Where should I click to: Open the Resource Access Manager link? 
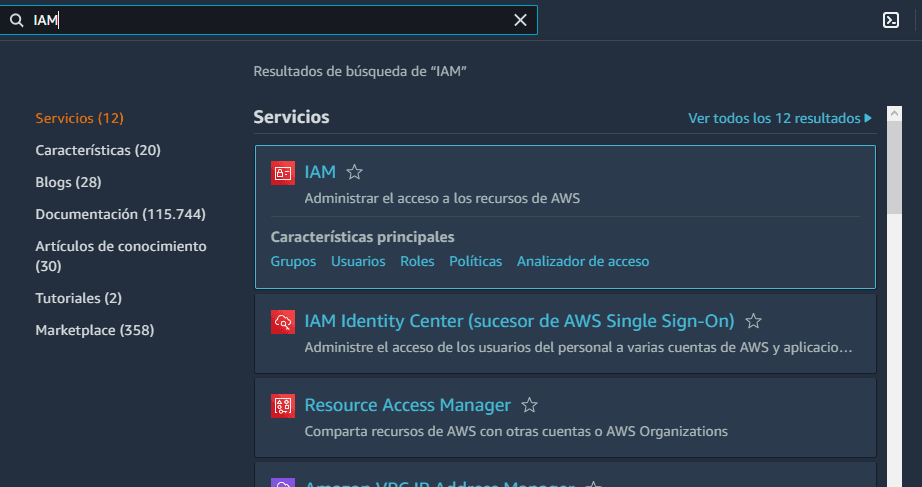point(407,405)
